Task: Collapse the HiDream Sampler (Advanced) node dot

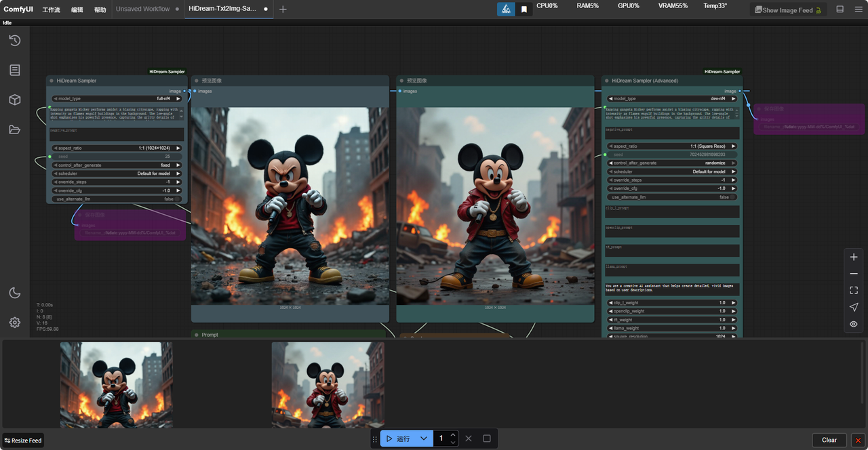Action: 607,81
